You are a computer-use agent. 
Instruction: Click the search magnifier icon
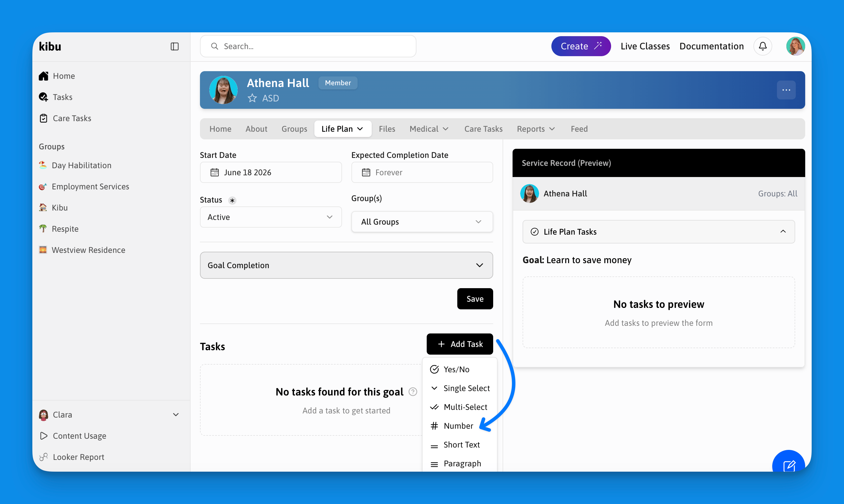click(214, 46)
